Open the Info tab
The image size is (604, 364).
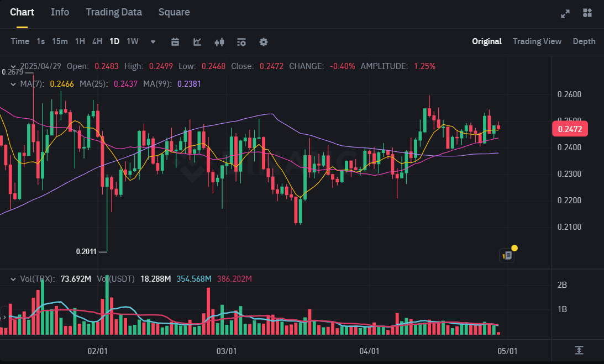pyautogui.click(x=60, y=12)
